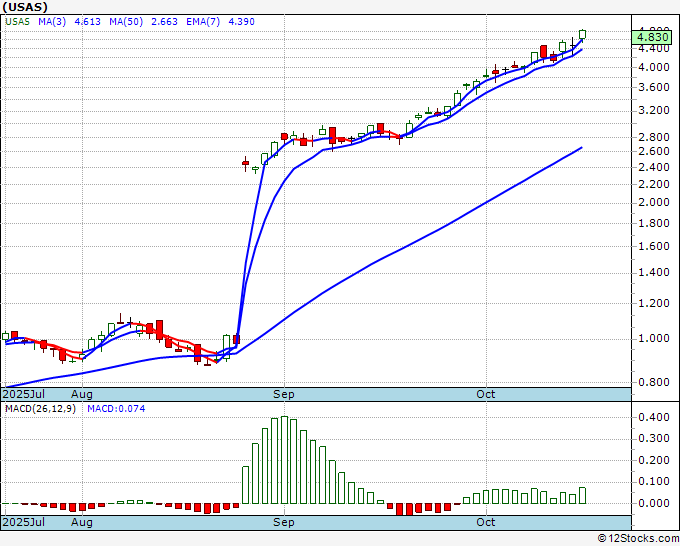Click the 2.800 price axis label
The image size is (680, 546).
(x=654, y=137)
